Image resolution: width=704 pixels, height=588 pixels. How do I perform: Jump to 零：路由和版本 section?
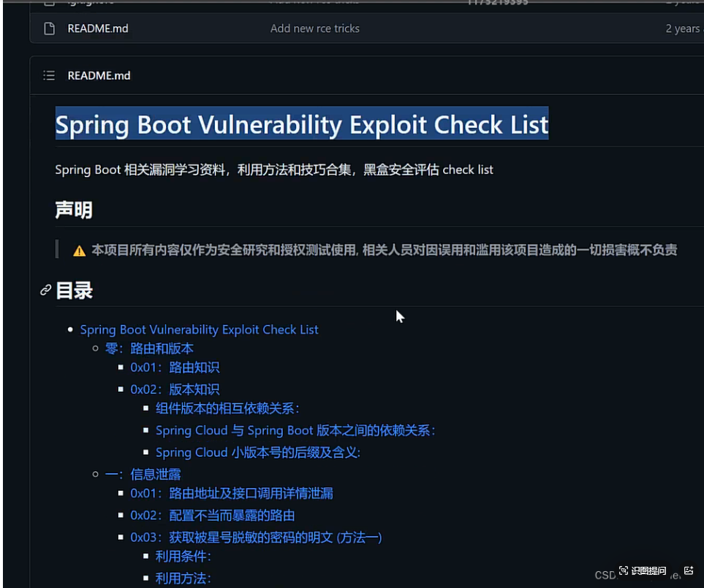point(149,348)
